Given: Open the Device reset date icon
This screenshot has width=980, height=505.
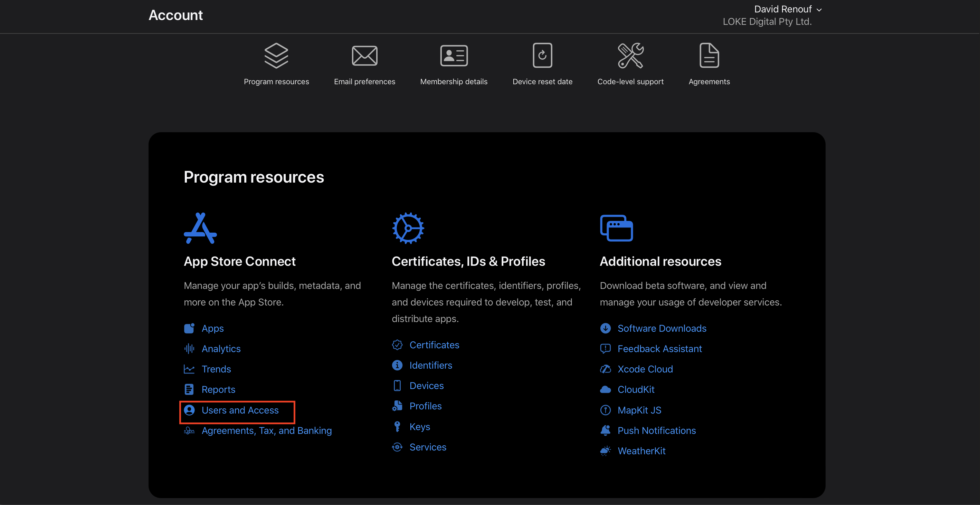Looking at the screenshot, I should (x=542, y=56).
